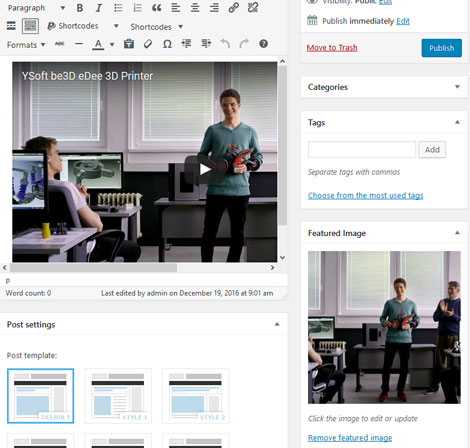Click the editor horizontal scrollbar thumb

tap(93, 267)
